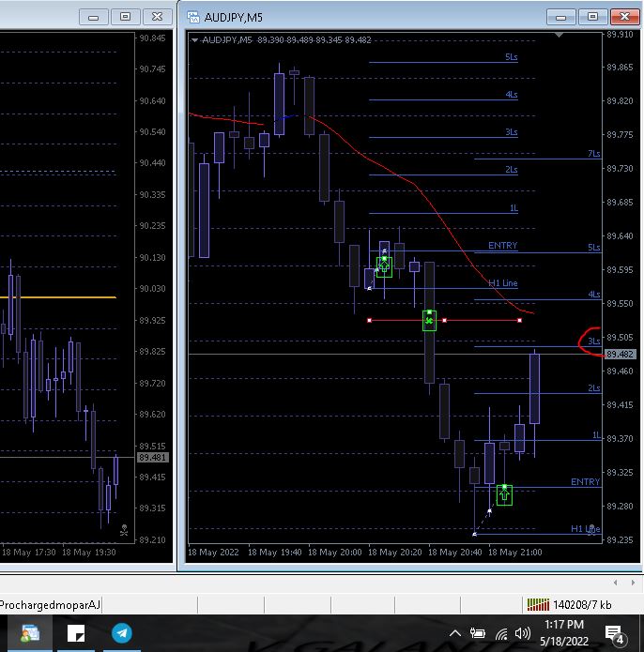Click the 140208/7 kb traffic text
The height and width of the screenshot is (652, 644).
coord(582,604)
